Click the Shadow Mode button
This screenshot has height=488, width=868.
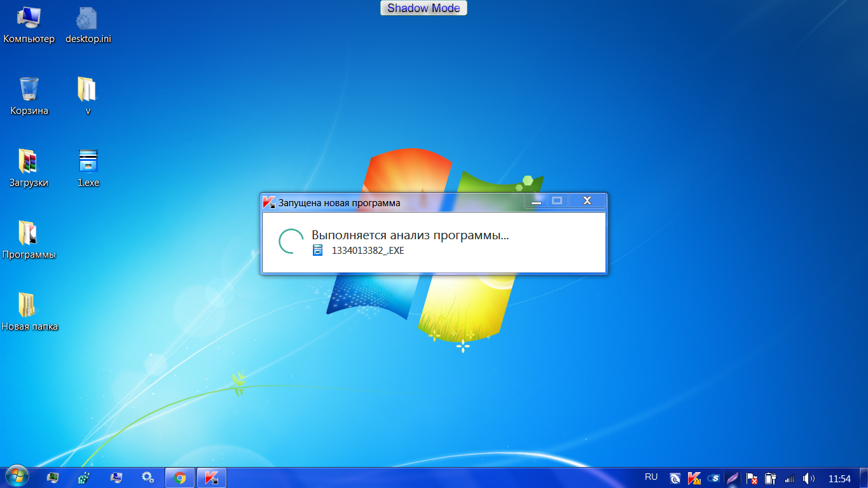pos(424,8)
